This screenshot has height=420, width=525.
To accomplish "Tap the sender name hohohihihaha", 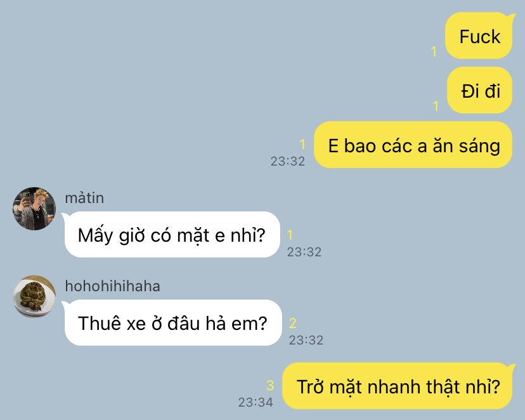I will 112,286.
